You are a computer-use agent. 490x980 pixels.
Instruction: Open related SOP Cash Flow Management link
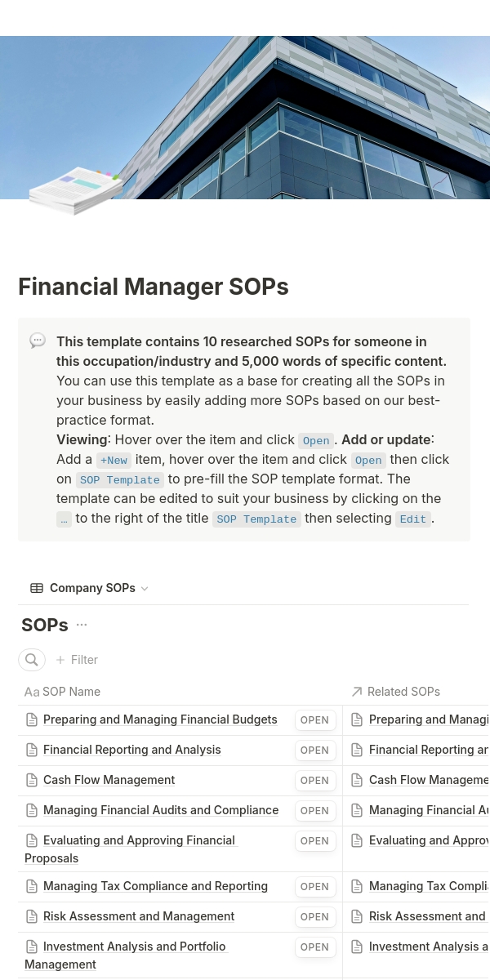click(x=429, y=780)
